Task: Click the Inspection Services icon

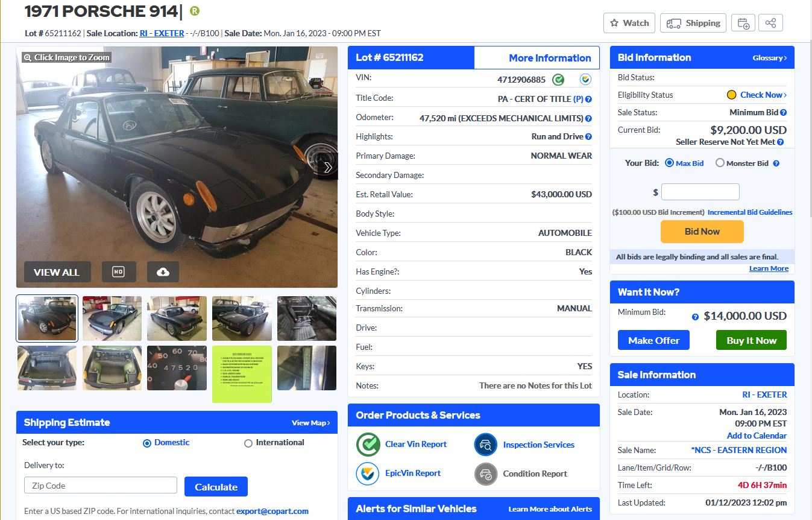Action: [486, 445]
